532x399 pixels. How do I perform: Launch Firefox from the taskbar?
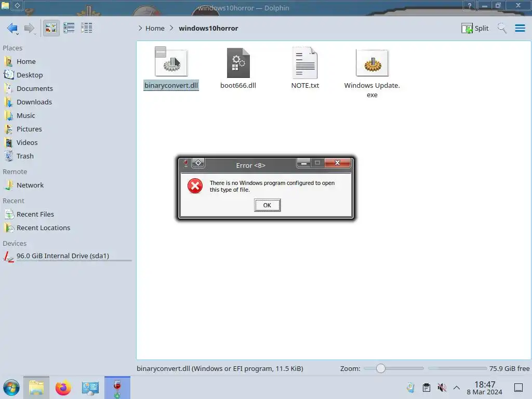[63, 388]
